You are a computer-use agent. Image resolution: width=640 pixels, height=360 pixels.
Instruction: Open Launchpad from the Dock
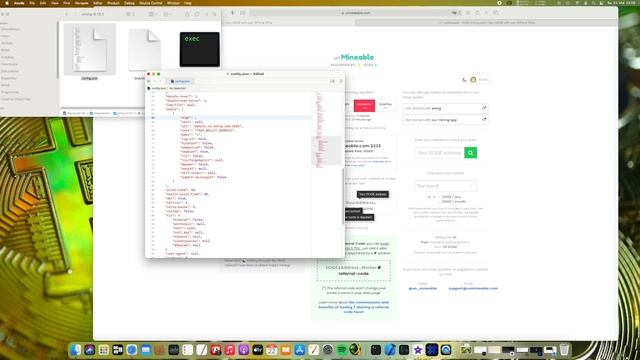tap(104, 350)
